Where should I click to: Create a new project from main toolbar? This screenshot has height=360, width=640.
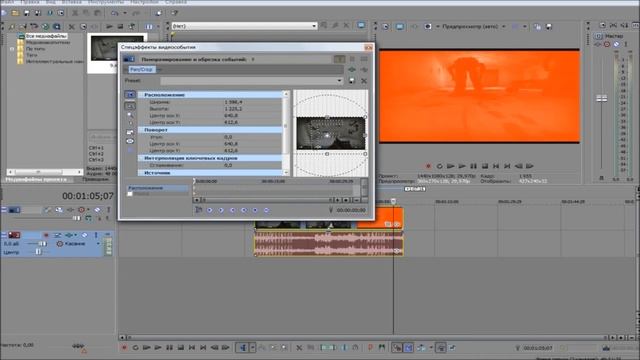coord(4,13)
